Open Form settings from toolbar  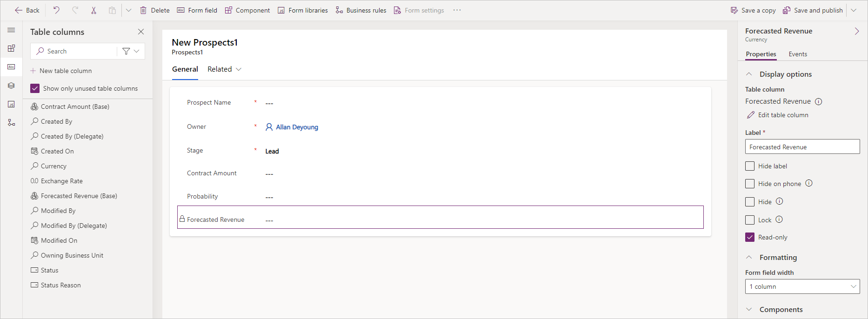pos(419,10)
